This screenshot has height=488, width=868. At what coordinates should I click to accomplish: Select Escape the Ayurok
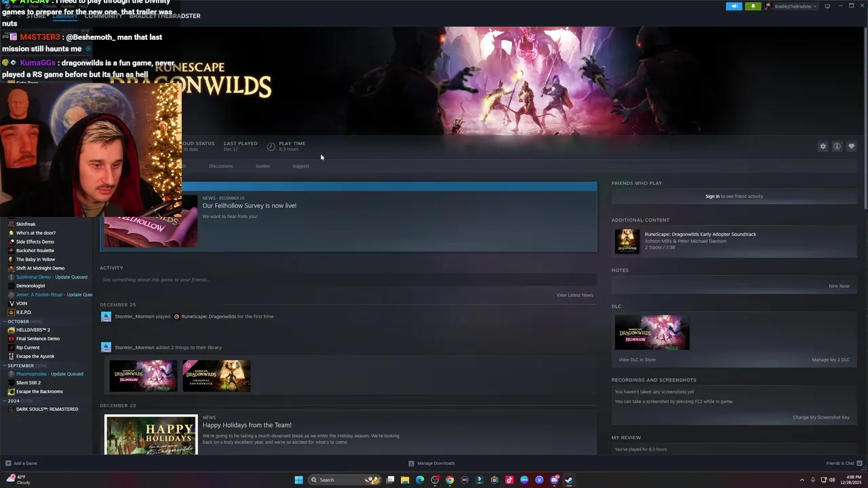(x=35, y=357)
